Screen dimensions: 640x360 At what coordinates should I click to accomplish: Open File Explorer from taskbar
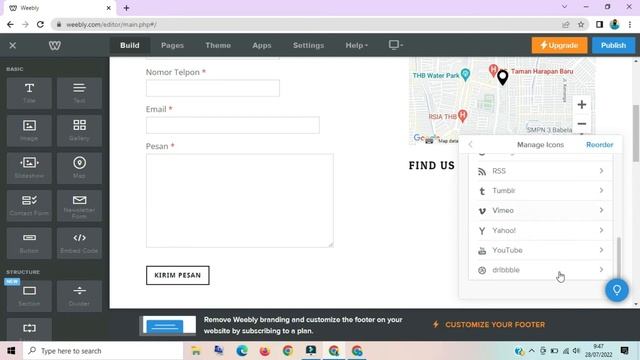(x=196, y=351)
